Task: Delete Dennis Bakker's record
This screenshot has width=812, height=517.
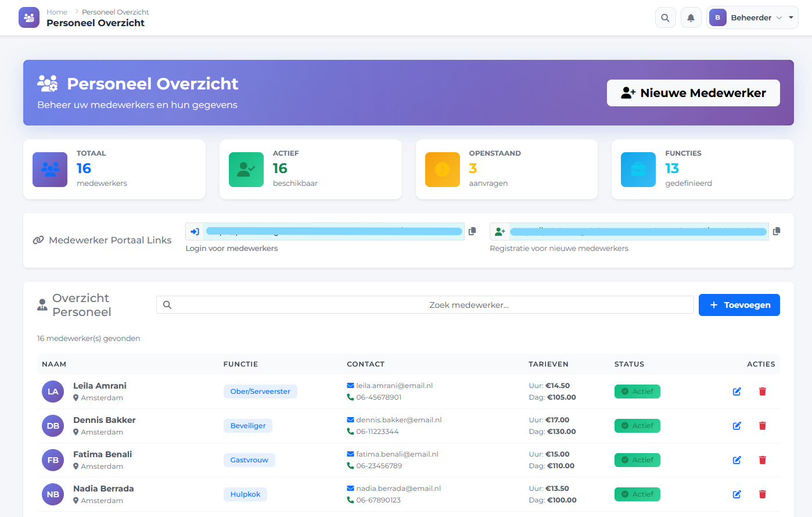Action: pos(762,426)
